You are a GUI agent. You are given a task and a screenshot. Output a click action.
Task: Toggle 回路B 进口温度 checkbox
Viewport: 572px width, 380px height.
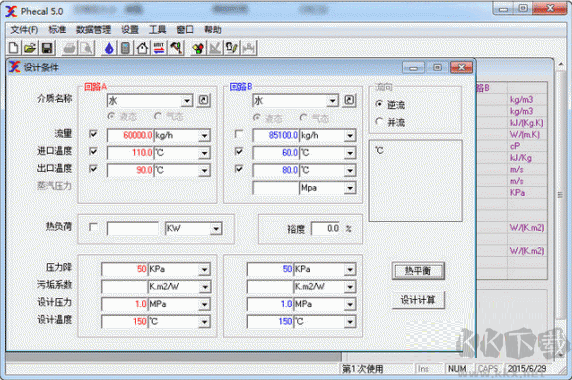point(239,151)
